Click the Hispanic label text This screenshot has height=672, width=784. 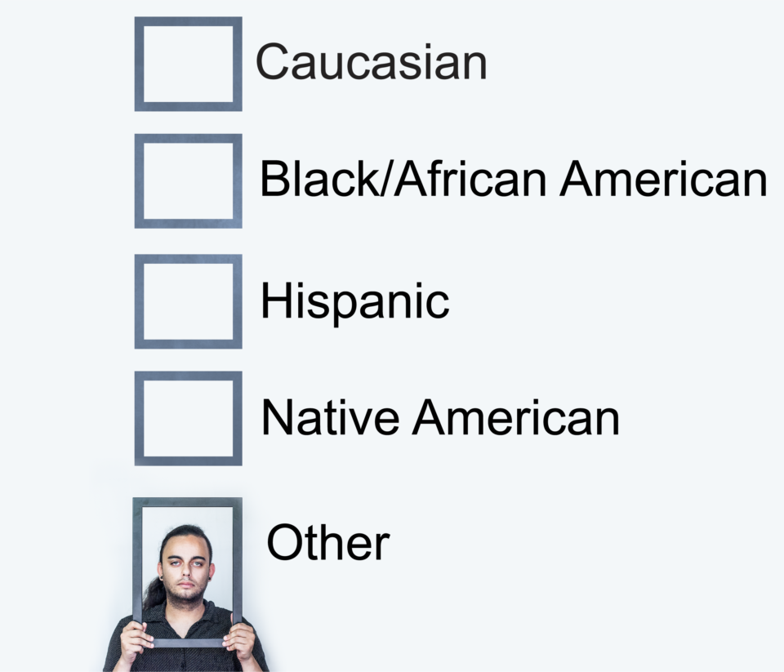[x=355, y=301]
